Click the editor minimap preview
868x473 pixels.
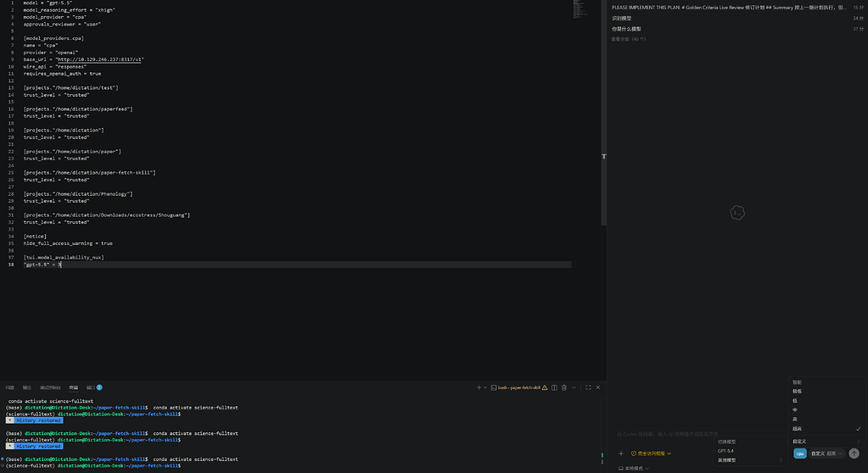point(579,9)
